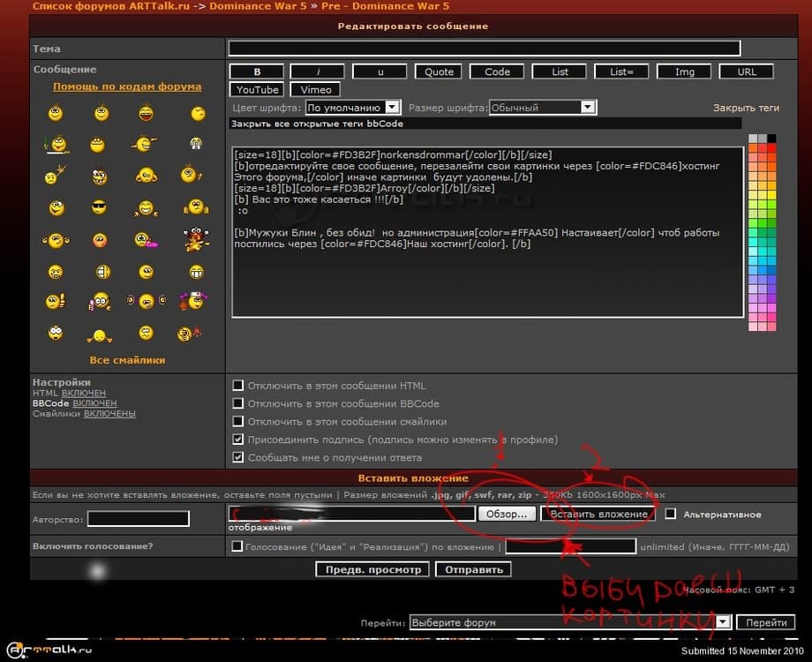The image size is (812, 662).
Task: Expand the 'Размер шрифта' dropdown
Action: (x=543, y=108)
